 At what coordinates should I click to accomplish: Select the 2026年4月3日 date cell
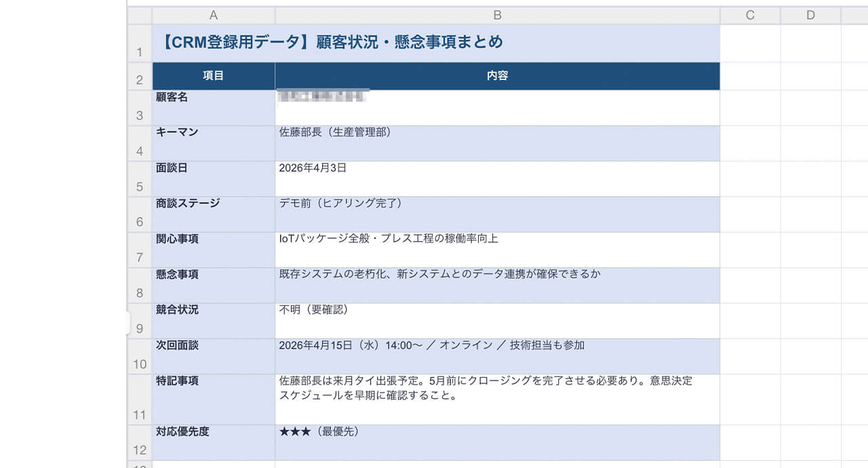pos(497,178)
